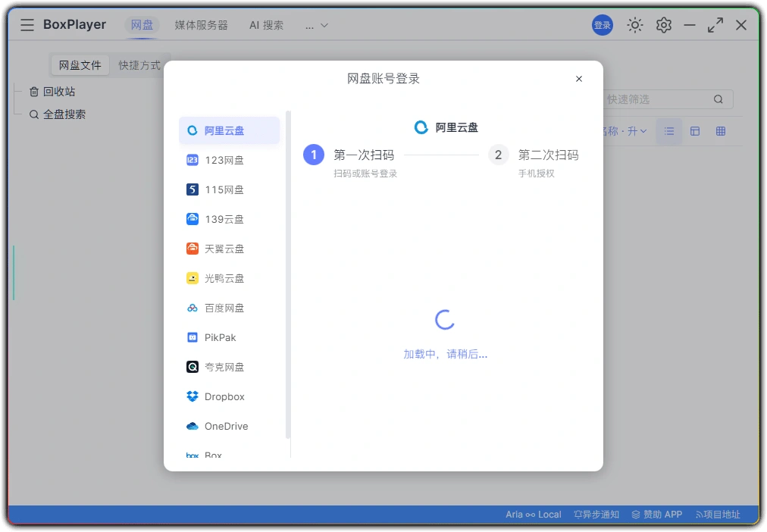The width and height of the screenshot is (767, 532).
Task: Switch to the 网盘 tab
Action: 142,25
